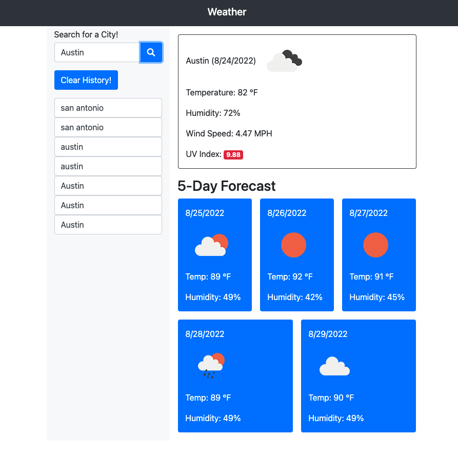The height and width of the screenshot is (476, 458).
Task: Click the red UV Index badge showing 9.88
Action: coord(233,154)
